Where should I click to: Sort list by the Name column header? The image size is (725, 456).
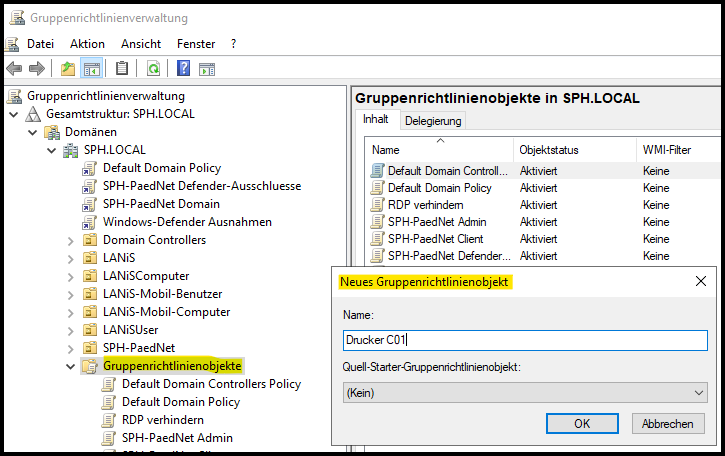coord(439,150)
